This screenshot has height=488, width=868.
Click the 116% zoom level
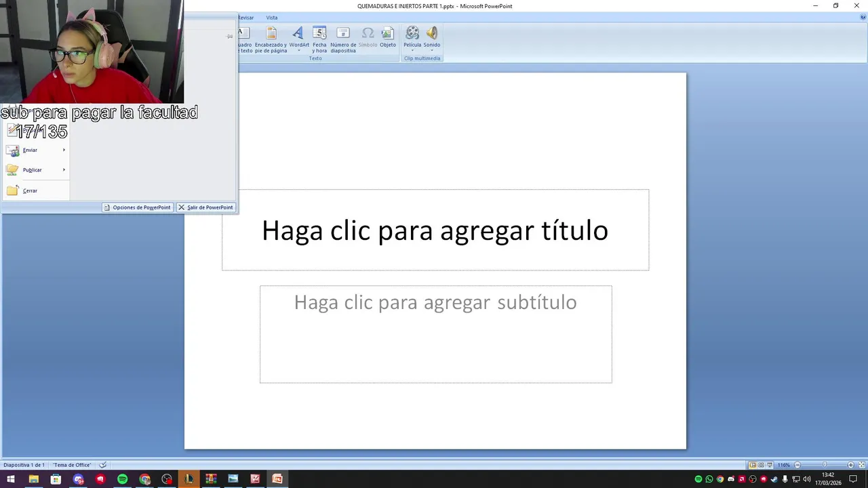[x=784, y=465]
